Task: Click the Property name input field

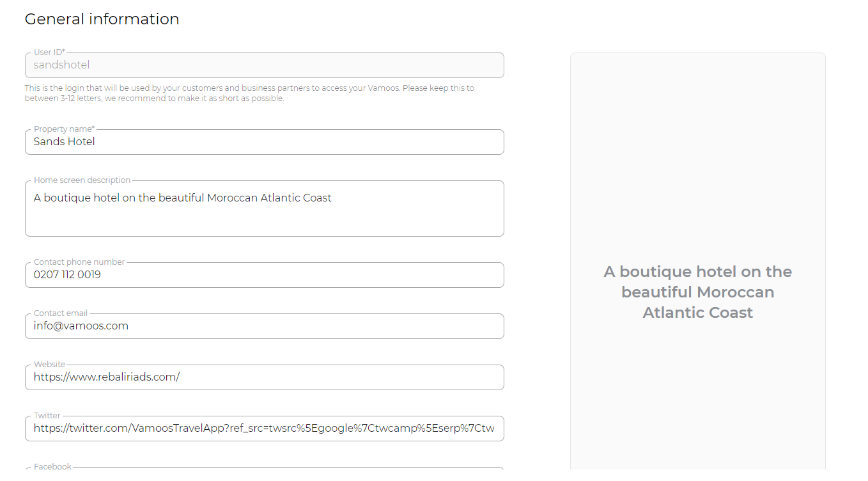Action: 264,142
